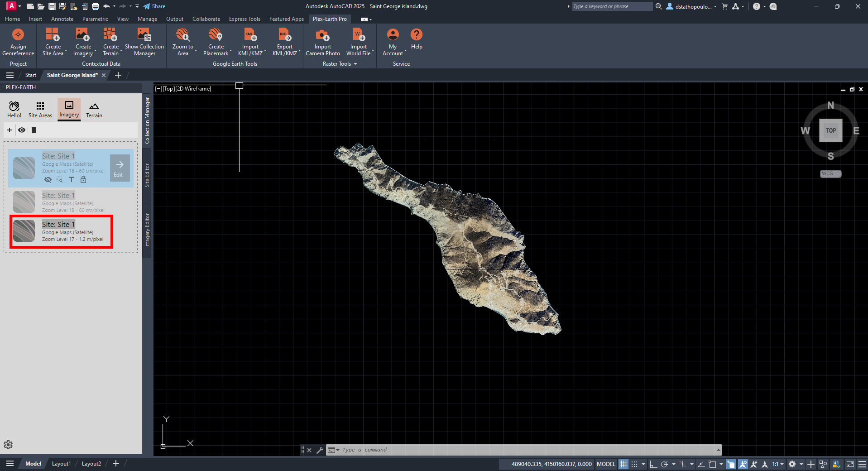Click the Create Imagery tool
This screenshot has width=868, height=471.
click(83, 41)
